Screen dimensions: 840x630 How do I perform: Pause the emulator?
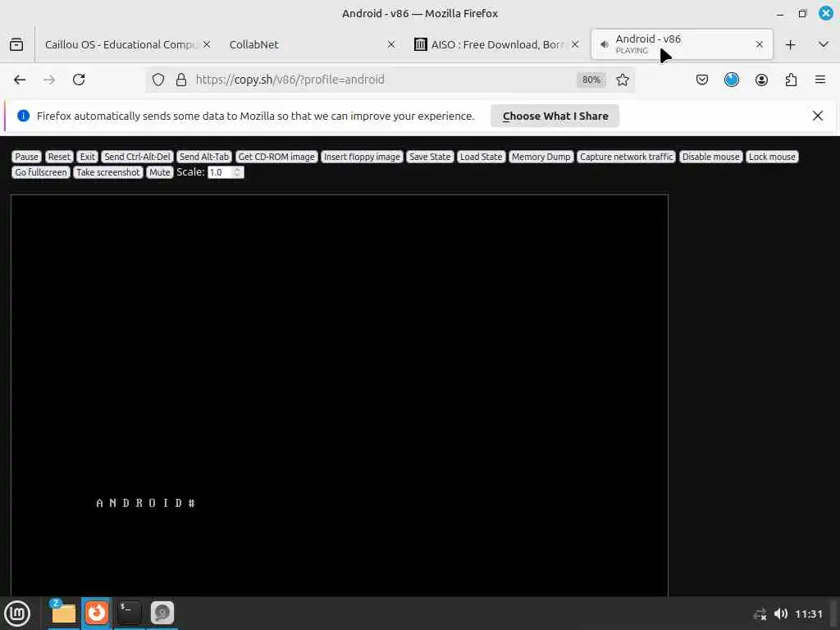tap(27, 157)
